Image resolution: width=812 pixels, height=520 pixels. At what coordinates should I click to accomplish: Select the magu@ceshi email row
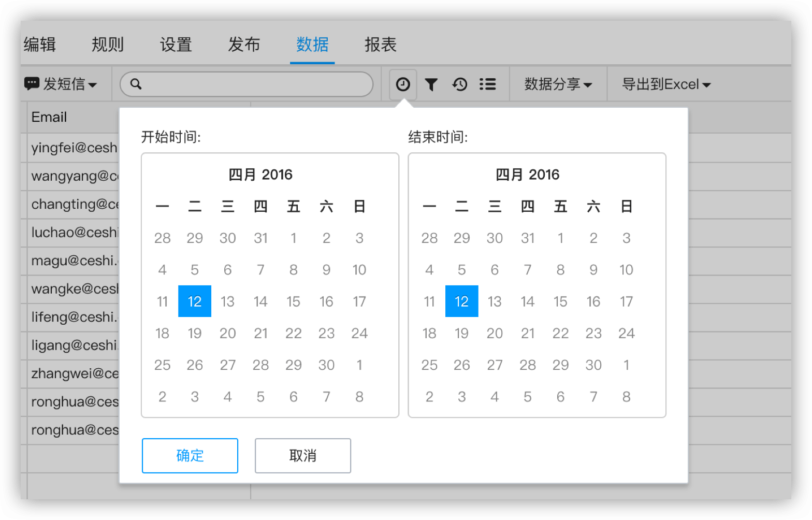(x=74, y=261)
